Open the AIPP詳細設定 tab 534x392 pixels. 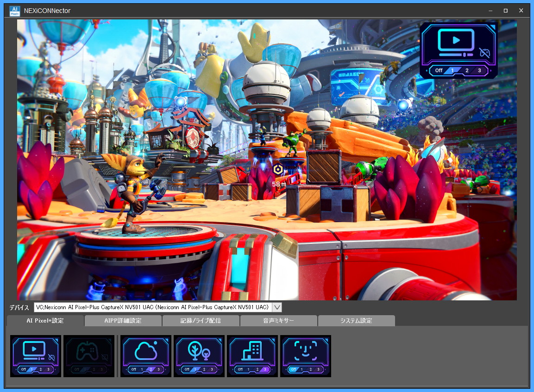click(x=123, y=321)
